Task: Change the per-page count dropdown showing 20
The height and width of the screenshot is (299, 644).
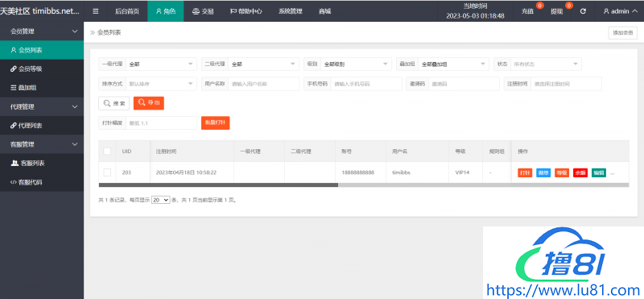Action: coord(160,200)
